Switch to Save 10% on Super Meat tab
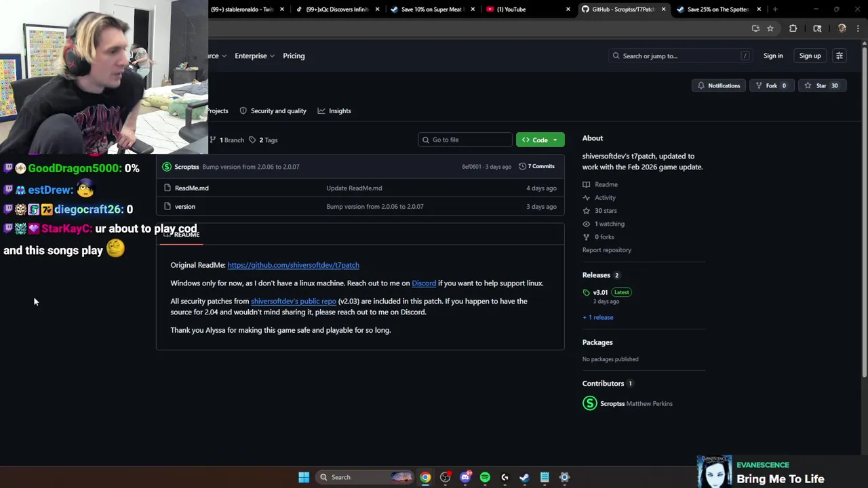The height and width of the screenshot is (488, 868). pyautogui.click(x=432, y=9)
